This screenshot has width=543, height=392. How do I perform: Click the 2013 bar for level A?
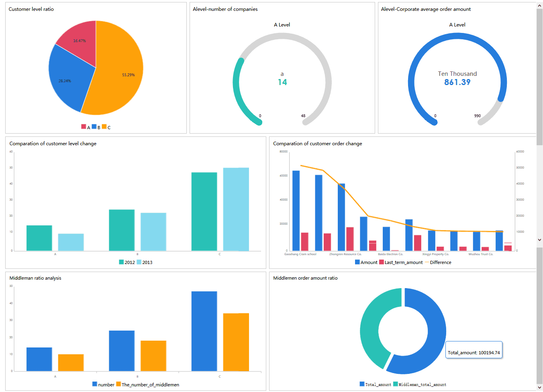coord(71,242)
